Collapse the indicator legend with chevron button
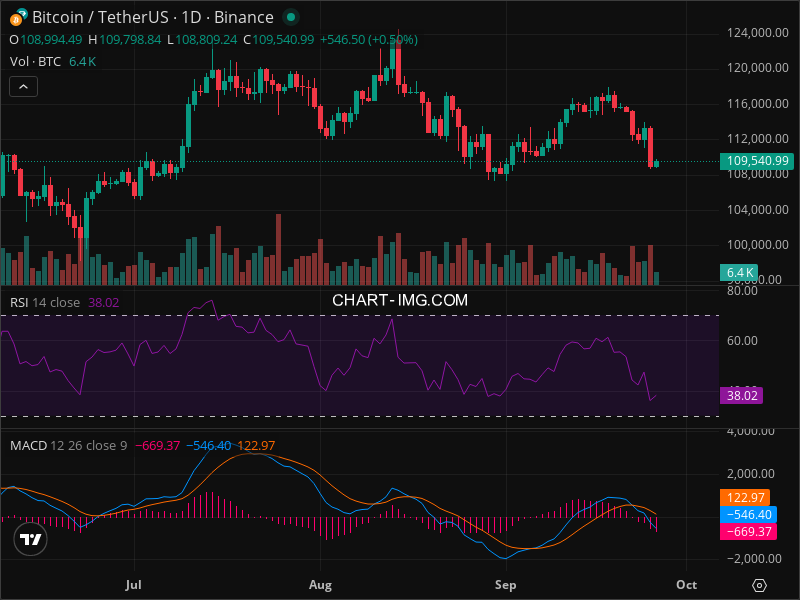This screenshot has width=800, height=600. pyautogui.click(x=24, y=87)
